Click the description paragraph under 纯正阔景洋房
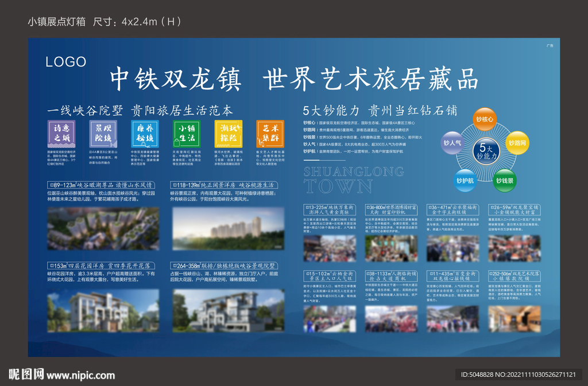Image resolution: width=588 pixels, height=386 pixels. pyautogui.click(x=223, y=196)
